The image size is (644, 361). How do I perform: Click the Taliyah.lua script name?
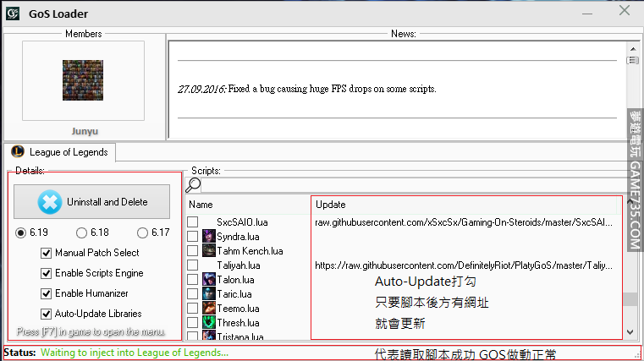[239, 265]
